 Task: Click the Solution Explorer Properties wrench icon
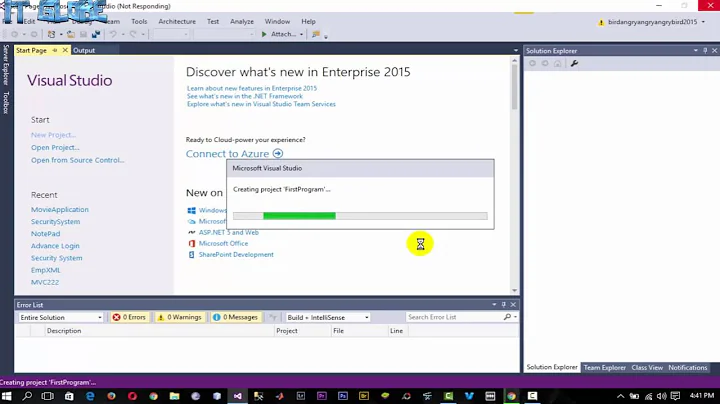coord(574,63)
